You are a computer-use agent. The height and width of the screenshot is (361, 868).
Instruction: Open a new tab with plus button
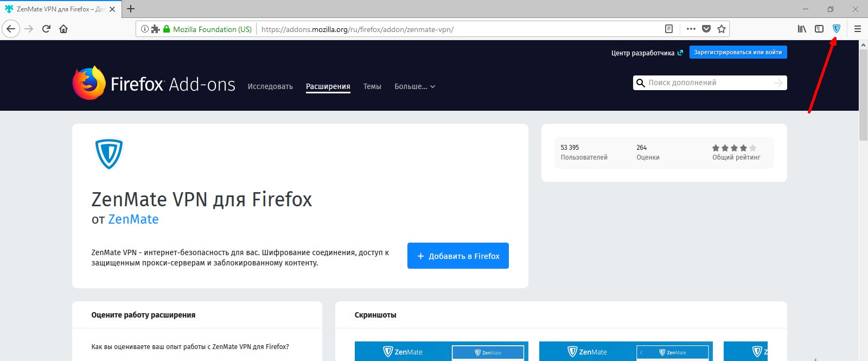coord(131,9)
